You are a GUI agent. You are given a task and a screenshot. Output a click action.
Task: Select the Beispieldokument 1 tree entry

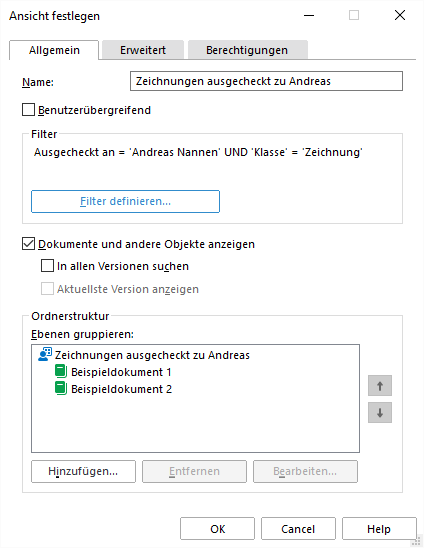[x=121, y=372]
